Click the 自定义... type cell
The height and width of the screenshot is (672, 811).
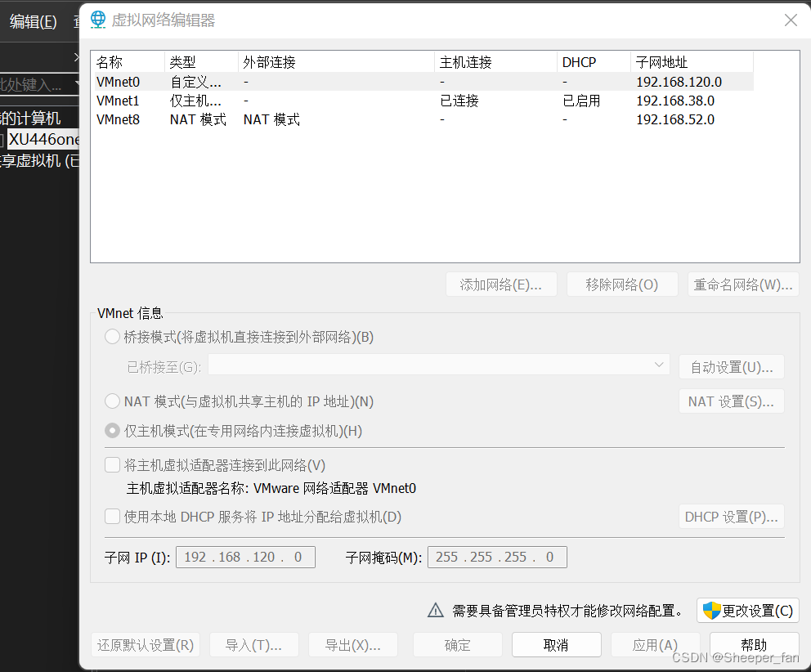(x=195, y=82)
